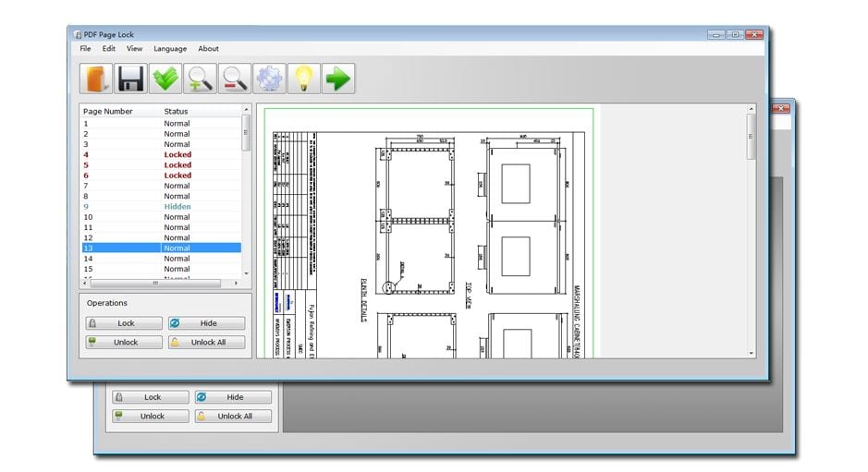
Task: Click the Unlock button in the front window
Action: coord(124,343)
